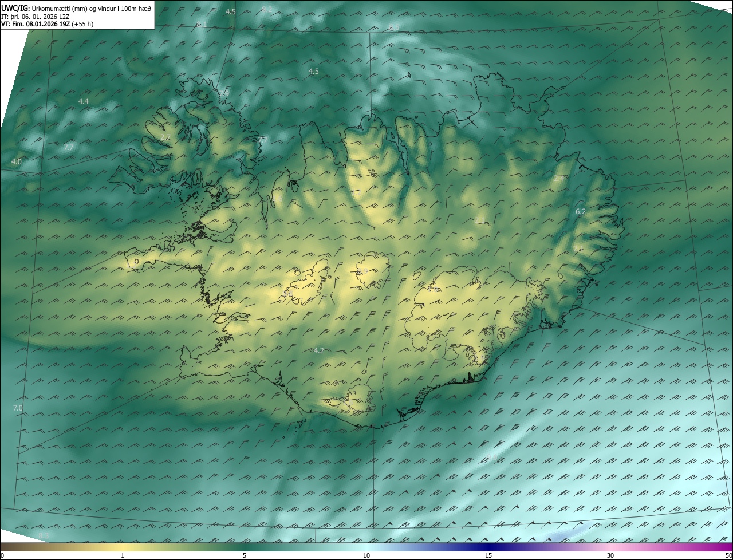Click the 15 tick label on the color scale
Viewport: 733px width, 560px height.
pos(488,555)
